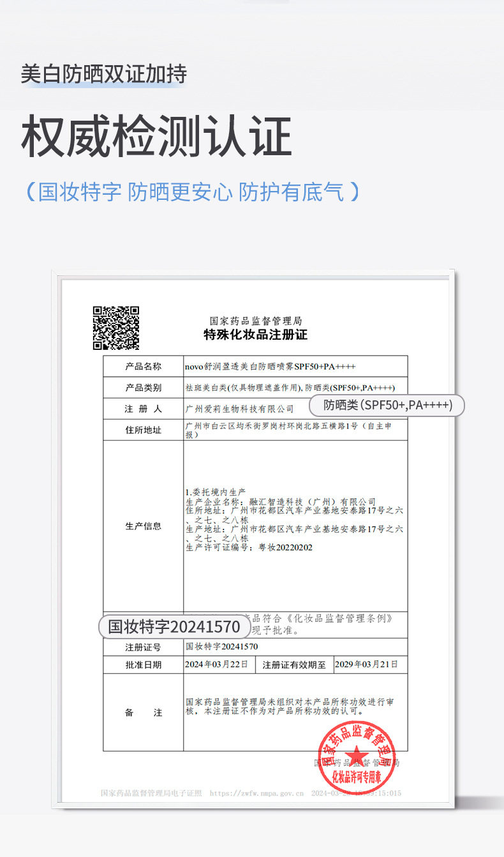Screen dimensions: 504x857
Task: Click the callout bubble 国妆特字20241570
Action: [x=174, y=626]
